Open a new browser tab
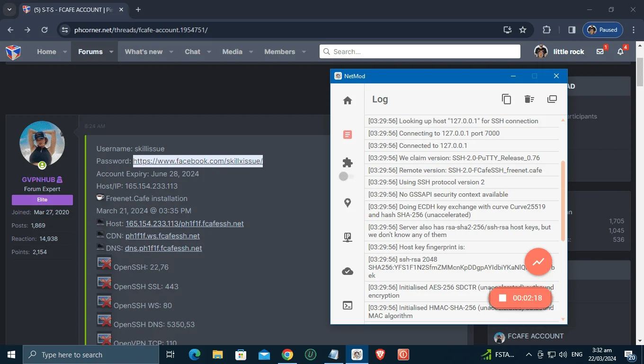644x364 pixels. point(138,9)
